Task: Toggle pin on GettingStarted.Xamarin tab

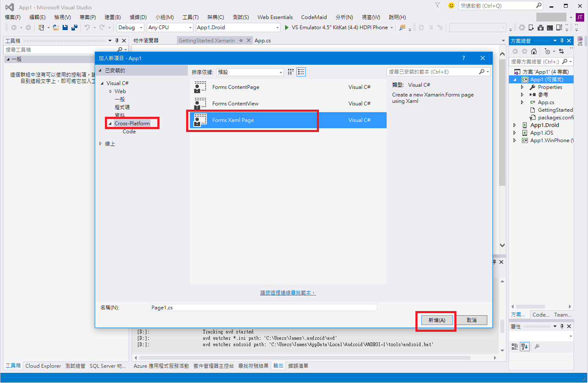Action: click(x=241, y=41)
